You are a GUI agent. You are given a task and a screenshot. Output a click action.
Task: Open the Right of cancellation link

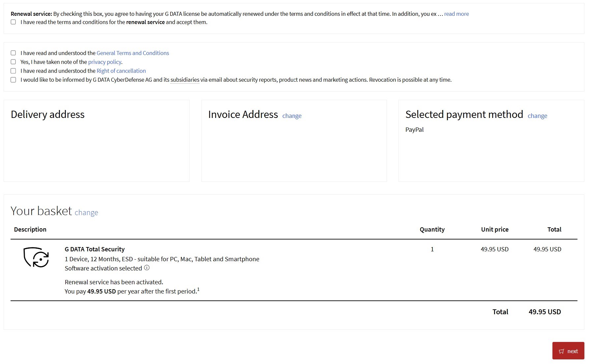[121, 71]
